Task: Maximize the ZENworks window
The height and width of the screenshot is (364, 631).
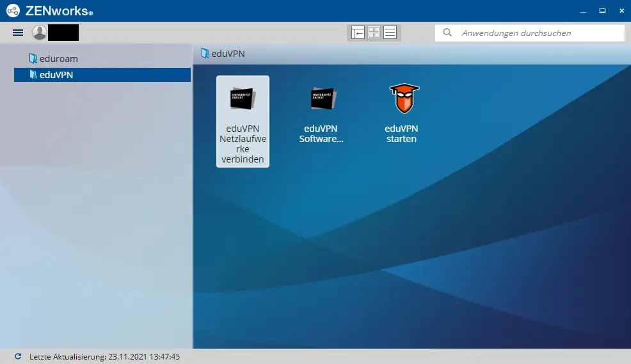Action: 602,11
